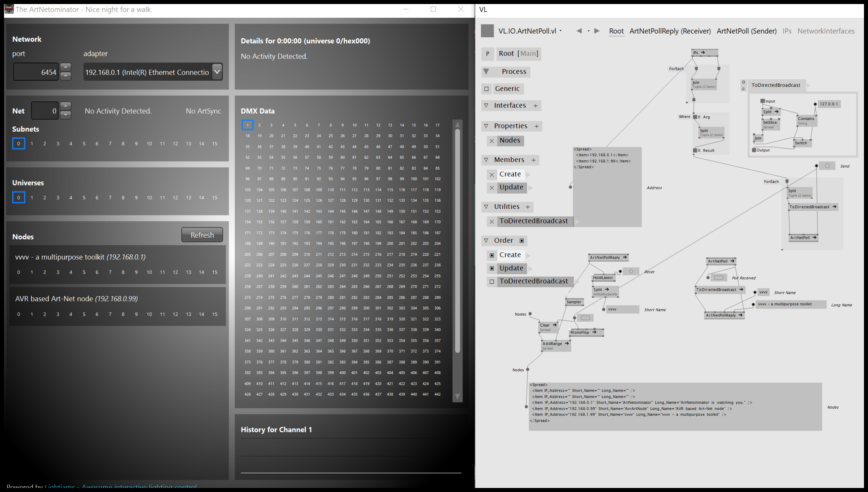Viewport: 868px width, 492px height.
Task: Add a new member with plus icon
Action: pyautogui.click(x=533, y=160)
